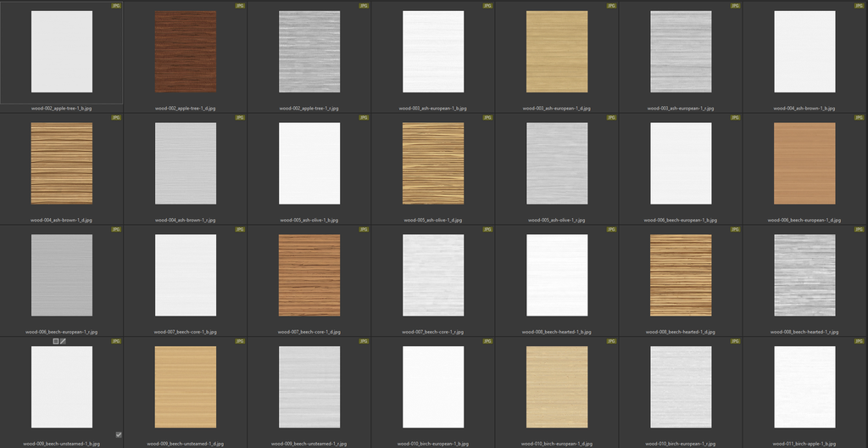Click the square icon above wood-009_beech-unsteamed-1_b thumbnail
The width and height of the screenshot is (868, 448).
[56, 341]
